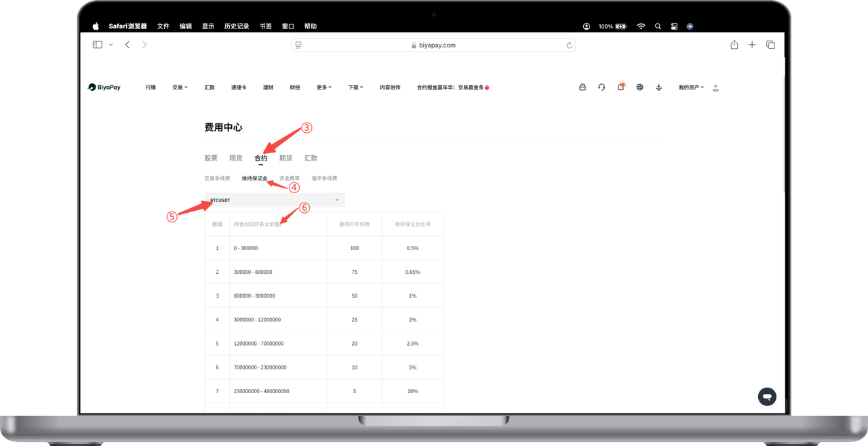
Task: Open the 合约掘金嘉年华 promotion link
Action: pyautogui.click(x=453, y=87)
